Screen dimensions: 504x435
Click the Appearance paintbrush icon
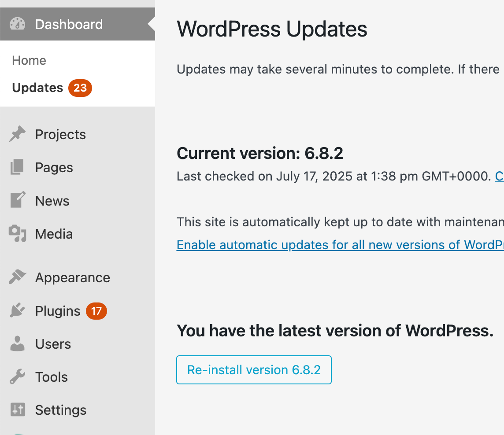[x=18, y=277]
